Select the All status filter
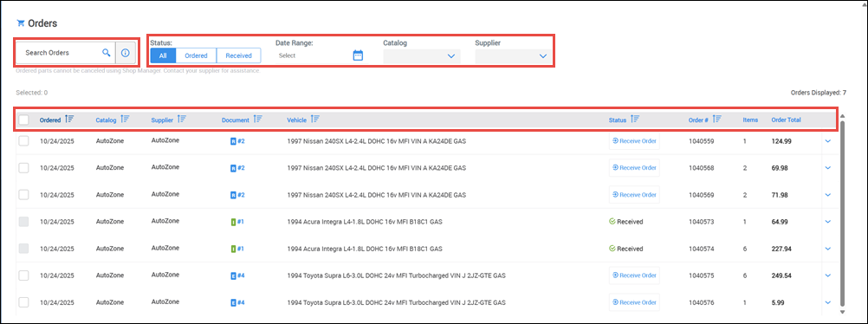The image size is (868, 324). pyautogui.click(x=163, y=55)
